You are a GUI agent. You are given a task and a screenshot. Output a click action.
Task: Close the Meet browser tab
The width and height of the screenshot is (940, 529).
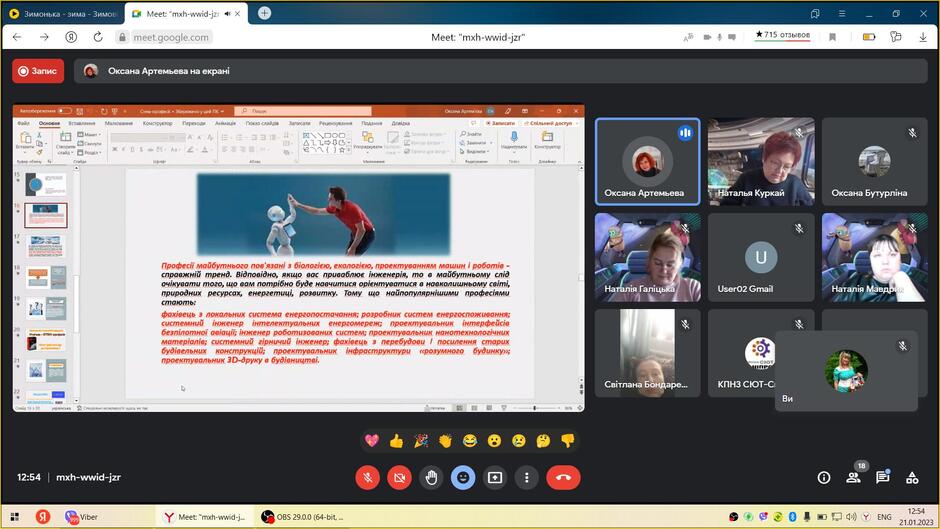tap(237, 14)
